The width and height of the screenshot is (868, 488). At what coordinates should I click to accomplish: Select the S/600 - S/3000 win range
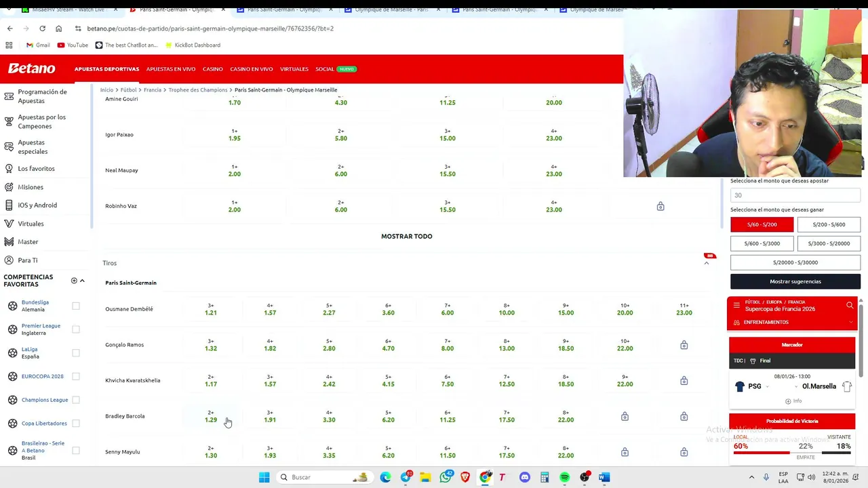[x=762, y=243]
